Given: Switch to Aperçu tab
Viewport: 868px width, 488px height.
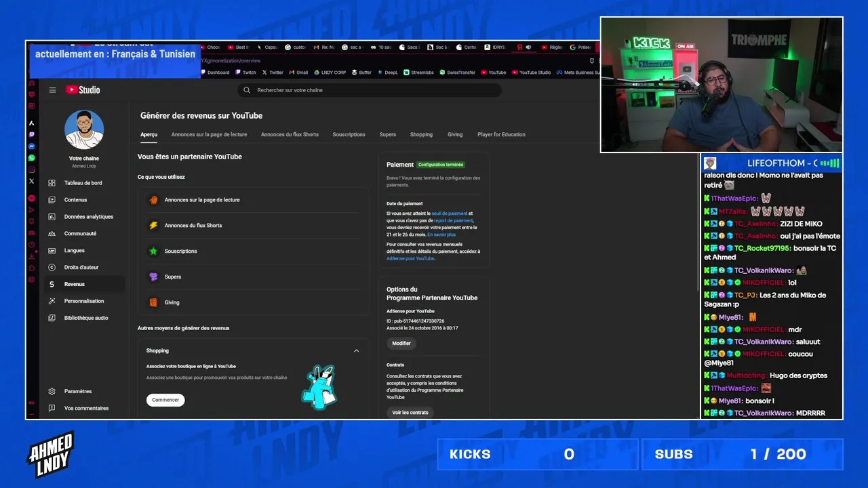Looking at the screenshot, I should coord(149,134).
